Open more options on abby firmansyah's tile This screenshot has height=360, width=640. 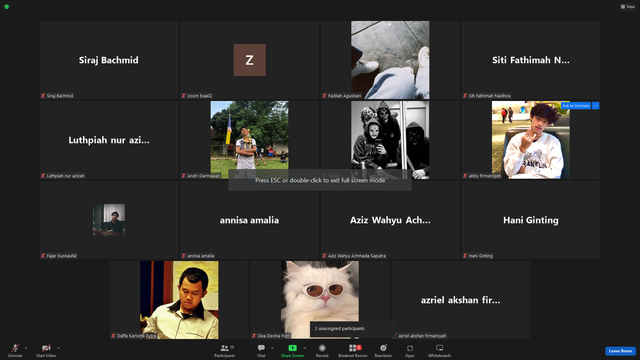596,106
